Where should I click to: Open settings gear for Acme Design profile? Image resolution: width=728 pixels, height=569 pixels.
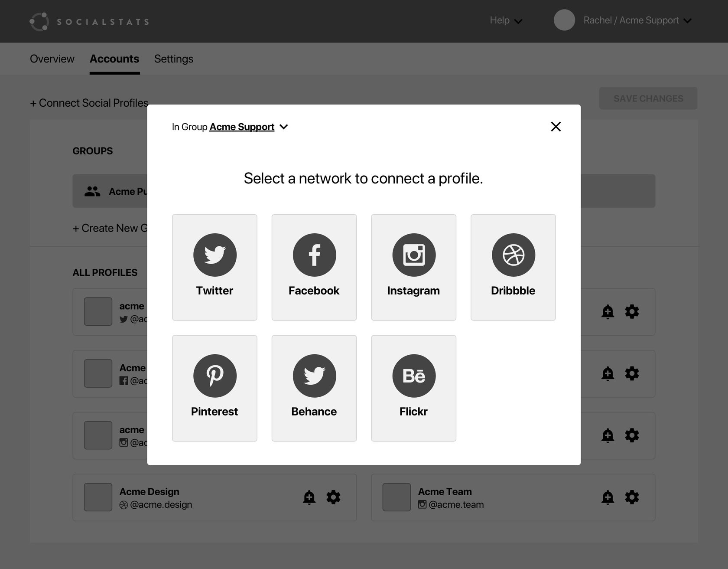(x=333, y=497)
